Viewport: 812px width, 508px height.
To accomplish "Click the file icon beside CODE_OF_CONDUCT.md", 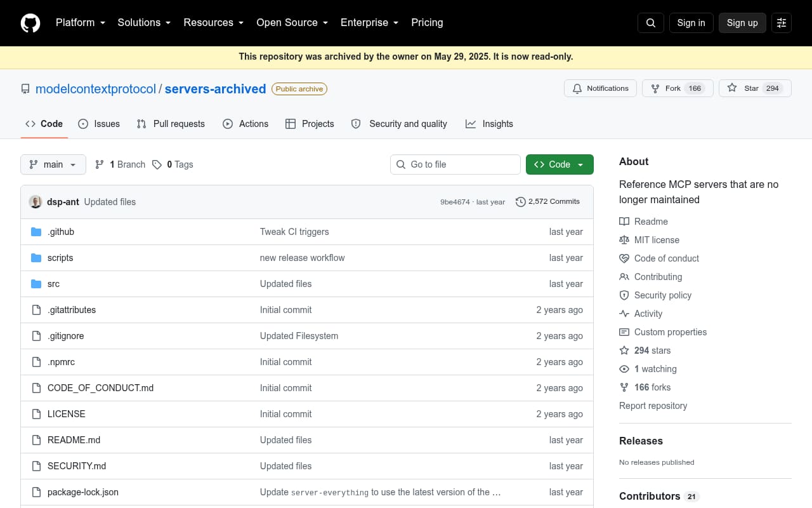I will [x=36, y=388].
